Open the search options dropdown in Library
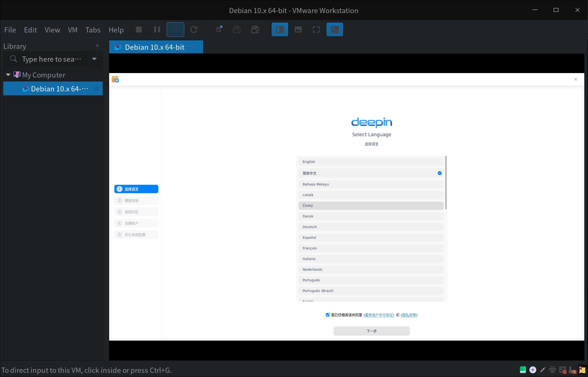 click(94, 59)
